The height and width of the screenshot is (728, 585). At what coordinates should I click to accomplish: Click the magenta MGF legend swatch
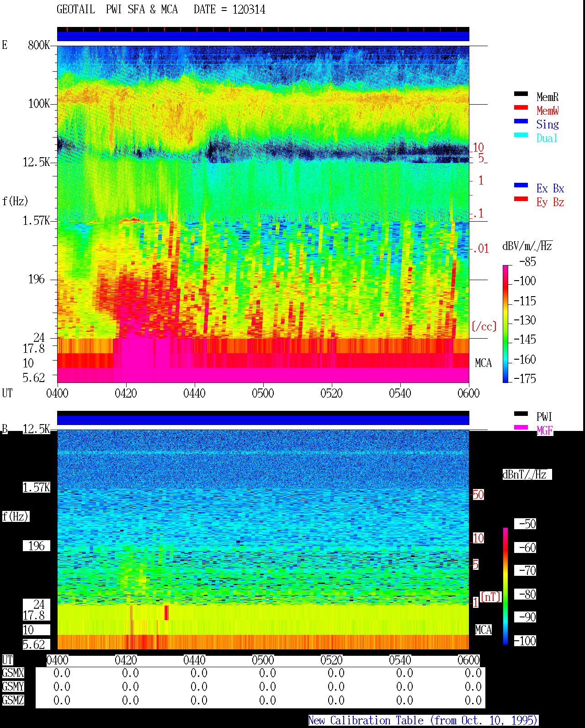pyautogui.click(x=521, y=427)
